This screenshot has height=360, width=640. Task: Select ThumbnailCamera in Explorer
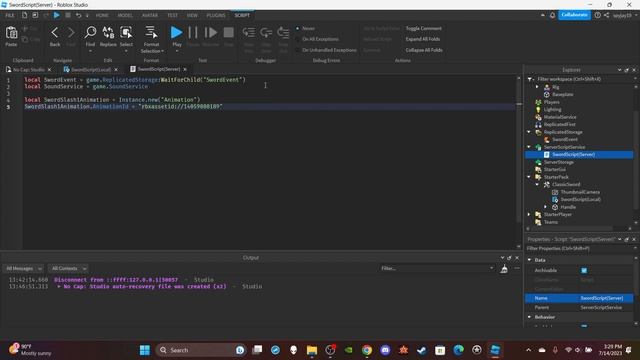click(580, 192)
